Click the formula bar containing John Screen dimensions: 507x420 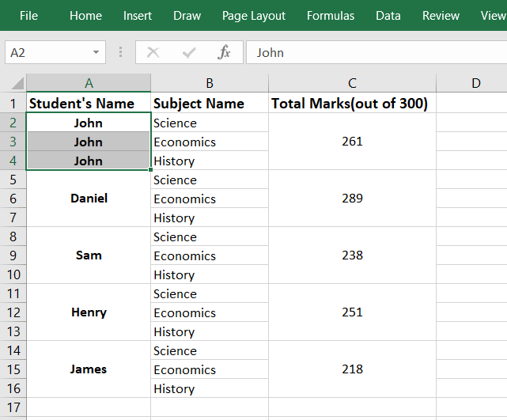coord(372,52)
